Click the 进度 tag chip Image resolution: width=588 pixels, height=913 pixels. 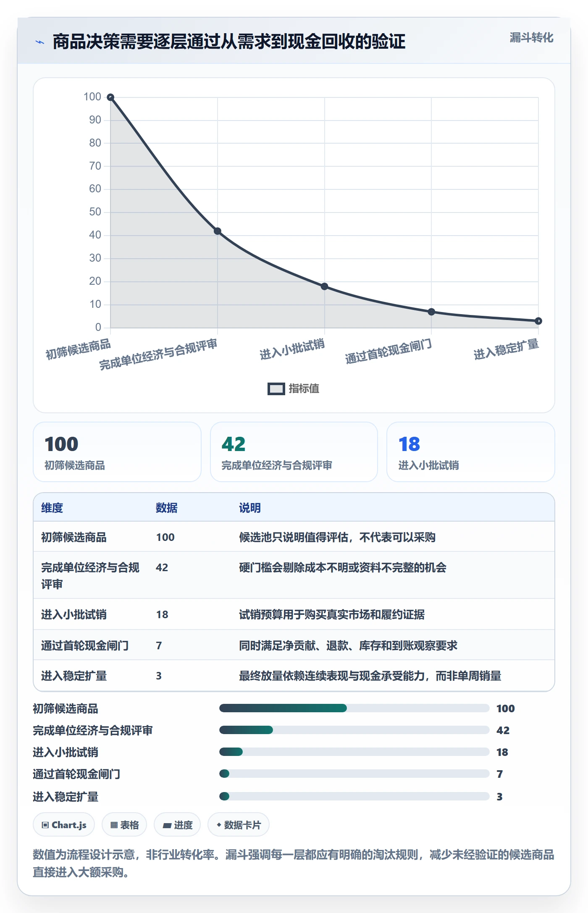(x=177, y=825)
